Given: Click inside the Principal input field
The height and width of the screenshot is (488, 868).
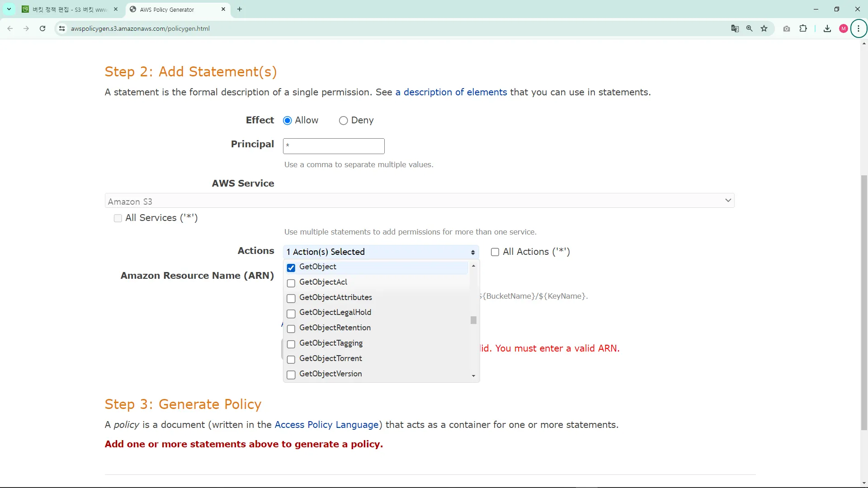Looking at the screenshot, I should pos(334,146).
